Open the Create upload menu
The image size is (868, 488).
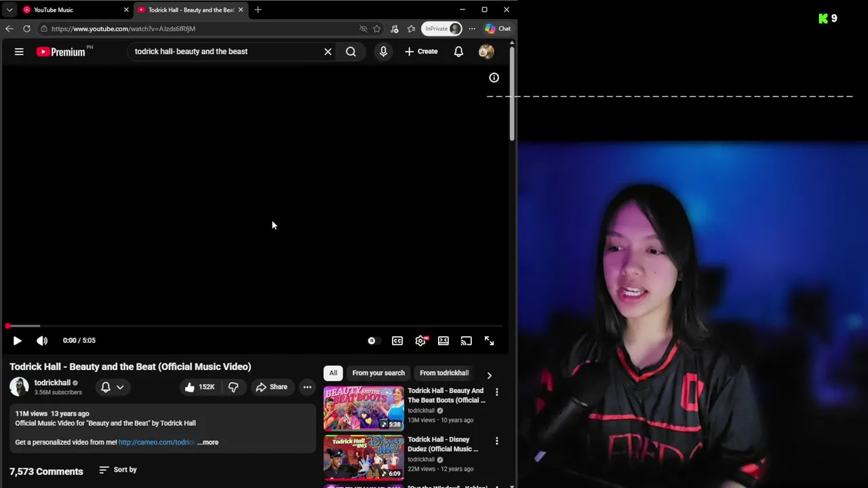click(421, 52)
